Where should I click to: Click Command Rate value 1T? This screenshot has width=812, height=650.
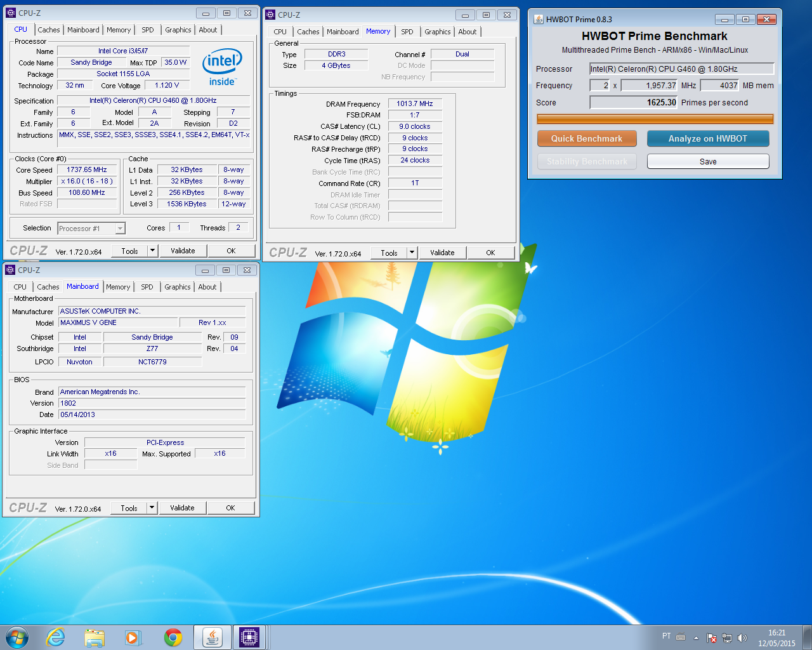coord(415,183)
